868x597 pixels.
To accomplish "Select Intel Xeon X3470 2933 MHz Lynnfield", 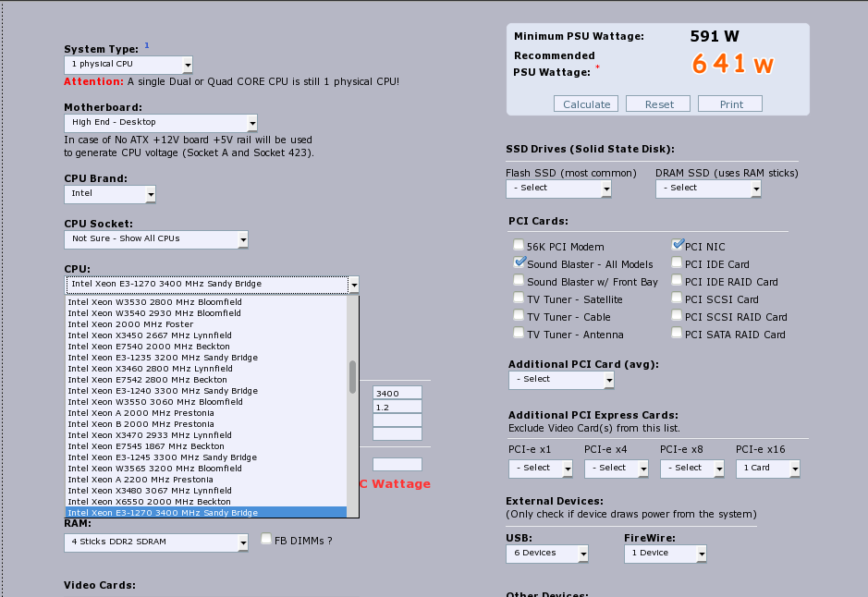I will point(206,435).
